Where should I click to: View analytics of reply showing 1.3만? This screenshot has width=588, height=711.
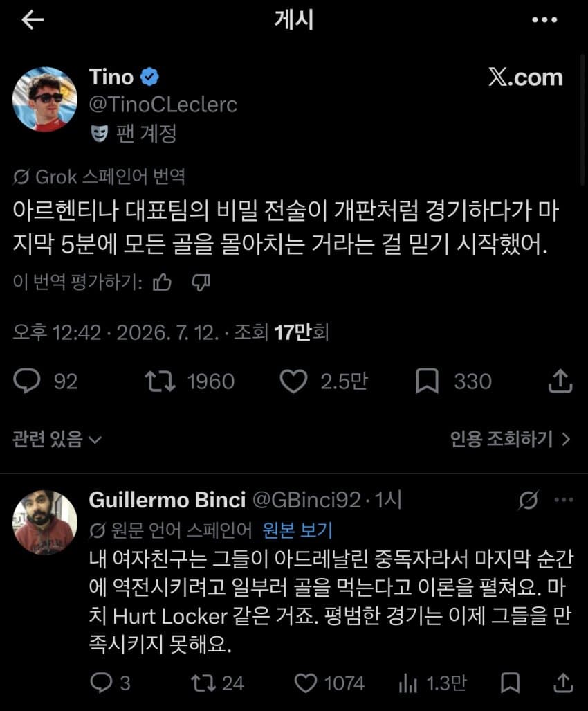pyautogui.click(x=432, y=683)
